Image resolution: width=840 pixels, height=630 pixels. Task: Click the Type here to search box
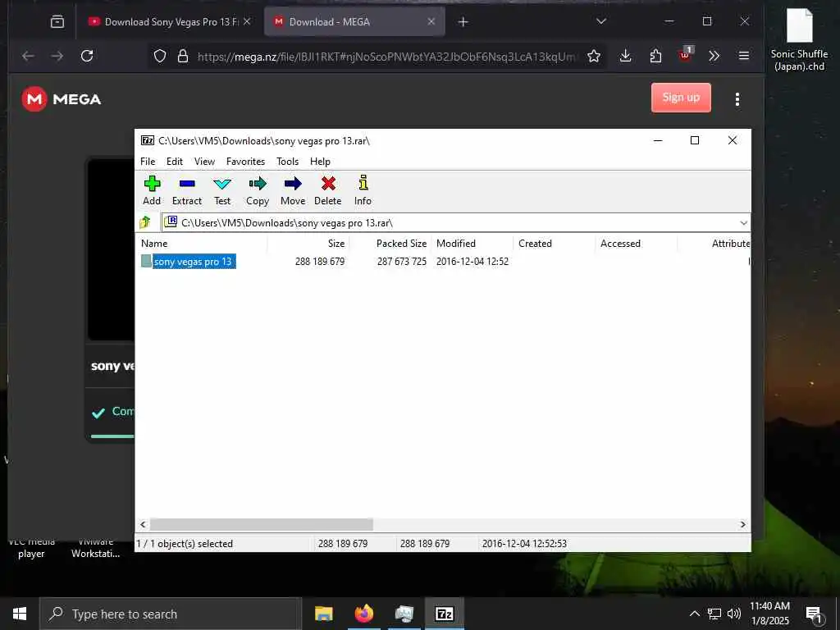pyautogui.click(x=171, y=614)
